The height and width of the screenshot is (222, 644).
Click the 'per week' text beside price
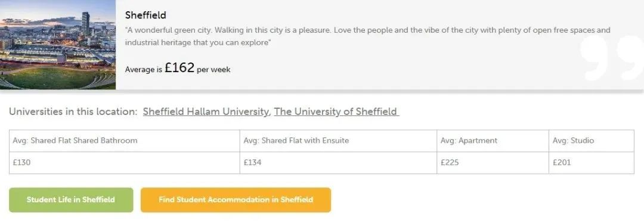pyautogui.click(x=213, y=70)
